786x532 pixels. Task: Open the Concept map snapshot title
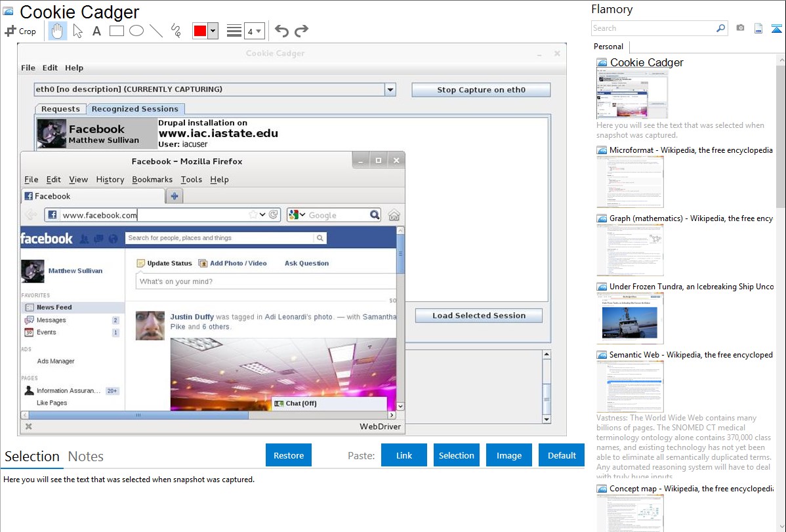tap(691, 488)
